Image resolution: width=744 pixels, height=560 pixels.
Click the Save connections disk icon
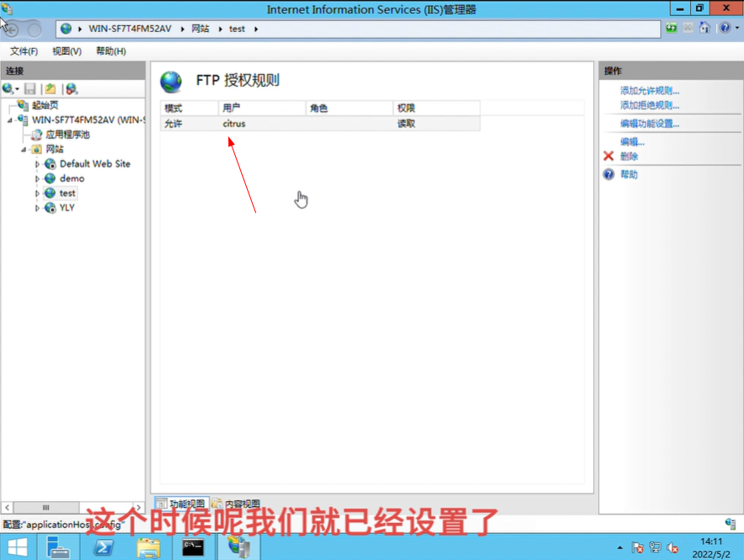tap(29, 88)
